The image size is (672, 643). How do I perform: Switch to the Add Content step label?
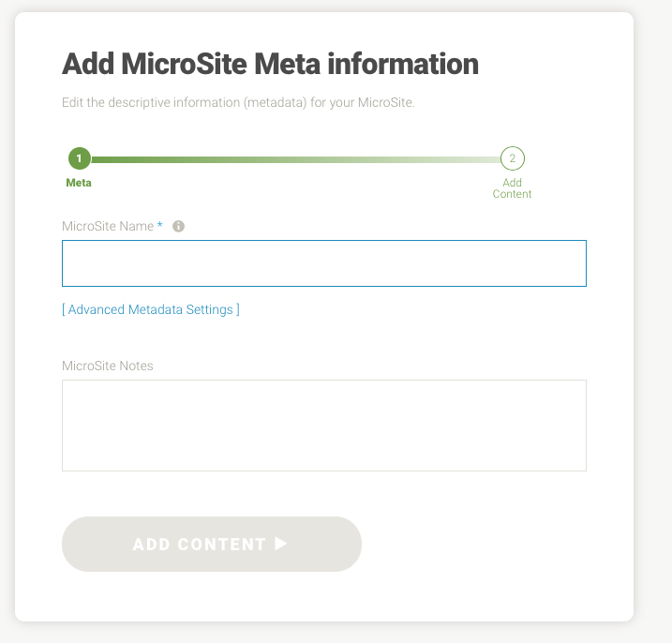tap(512, 188)
